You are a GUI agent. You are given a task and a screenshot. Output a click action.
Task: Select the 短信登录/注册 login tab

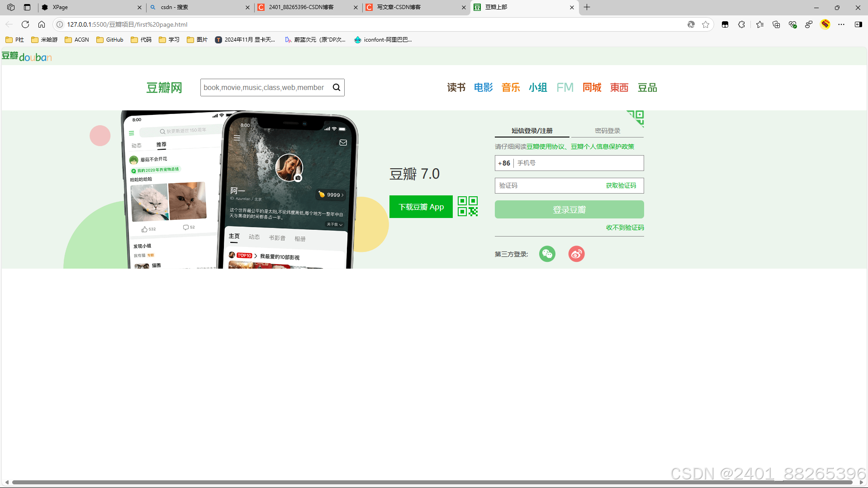tap(532, 131)
